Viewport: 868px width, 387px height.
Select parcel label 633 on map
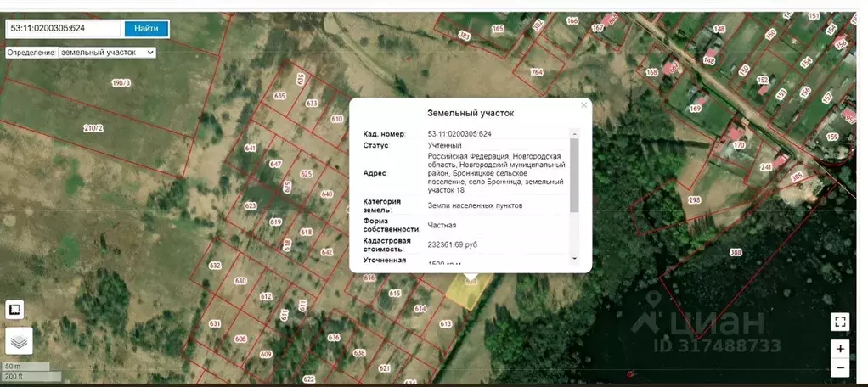click(x=313, y=104)
